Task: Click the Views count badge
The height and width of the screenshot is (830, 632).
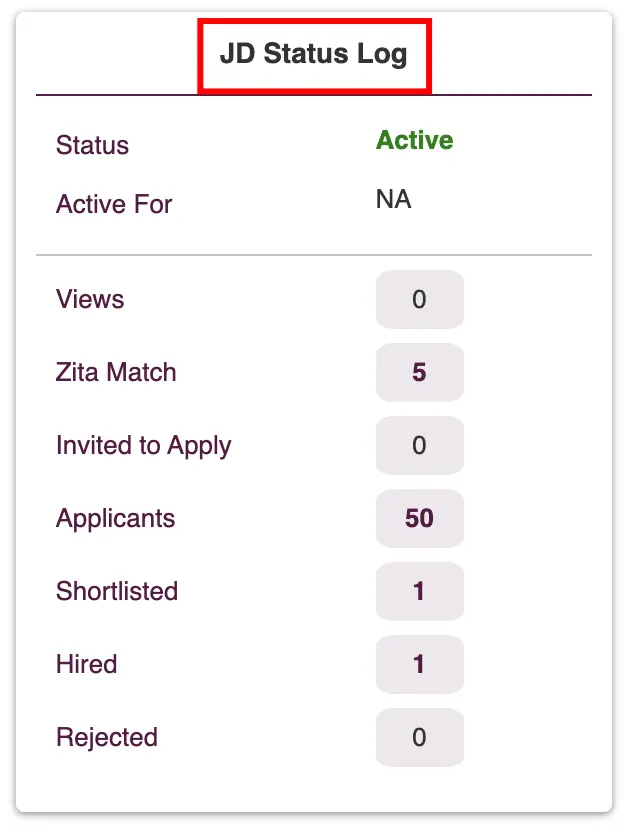Action: (419, 299)
